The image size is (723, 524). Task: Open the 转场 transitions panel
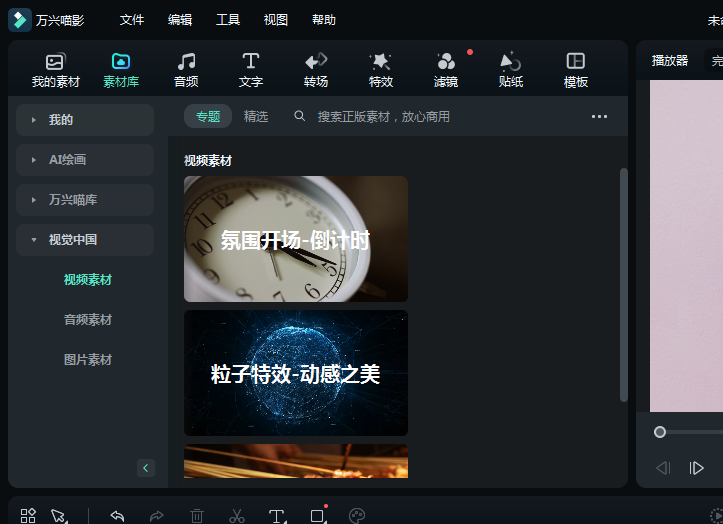point(316,71)
